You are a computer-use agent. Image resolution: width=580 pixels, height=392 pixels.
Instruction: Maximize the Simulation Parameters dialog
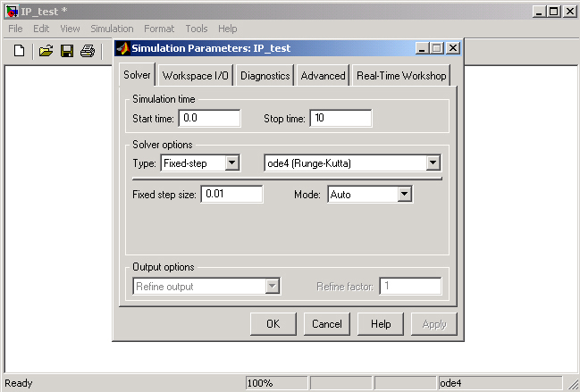point(438,48)
